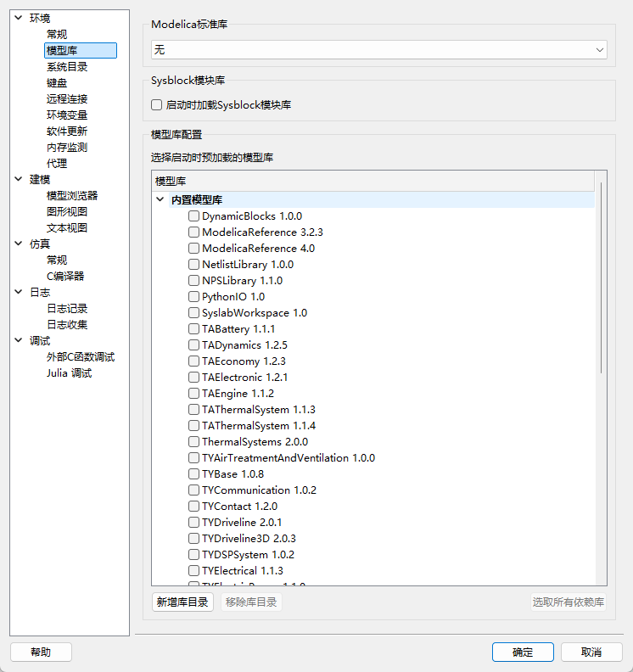Click the library list vertical scrollbar
Image resolution: width=633 pixels, height=672 pixels.
(602, 277)
